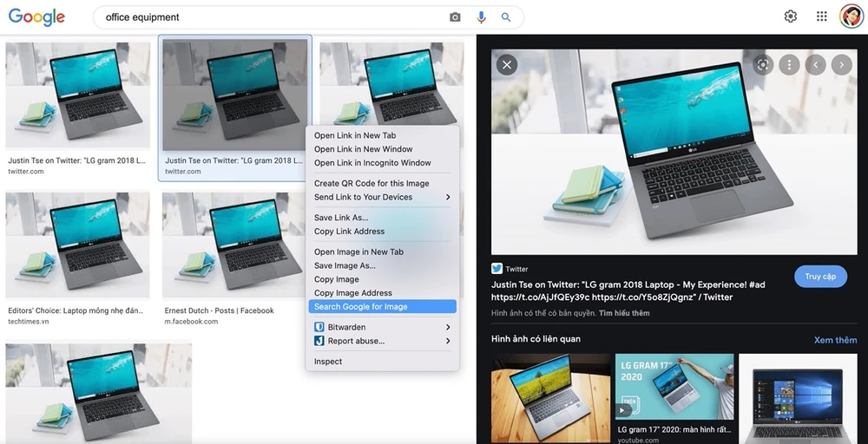Click the office equipment search field

269,17
